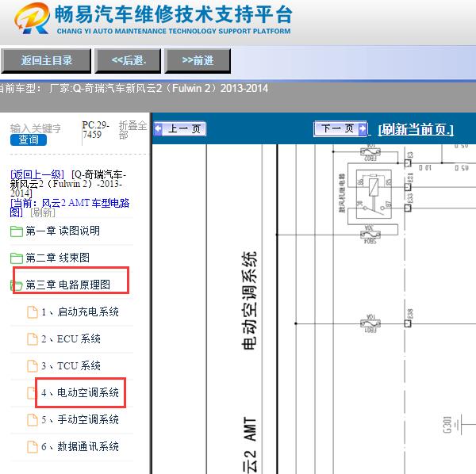The height and width of the screenshot is (474, 476).
Task: Expand chapter 第二章 线束图
Action: [x=58, y=258]
